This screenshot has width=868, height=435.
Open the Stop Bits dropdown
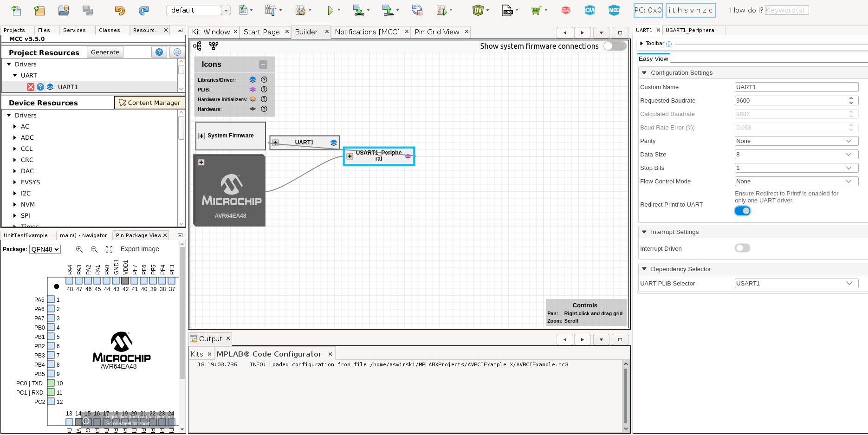click(797, 168)
